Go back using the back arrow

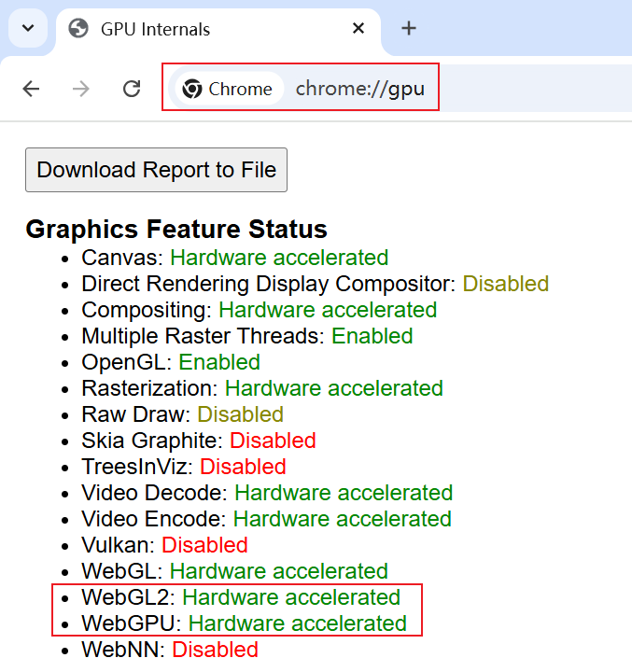[x=32, y=90]
